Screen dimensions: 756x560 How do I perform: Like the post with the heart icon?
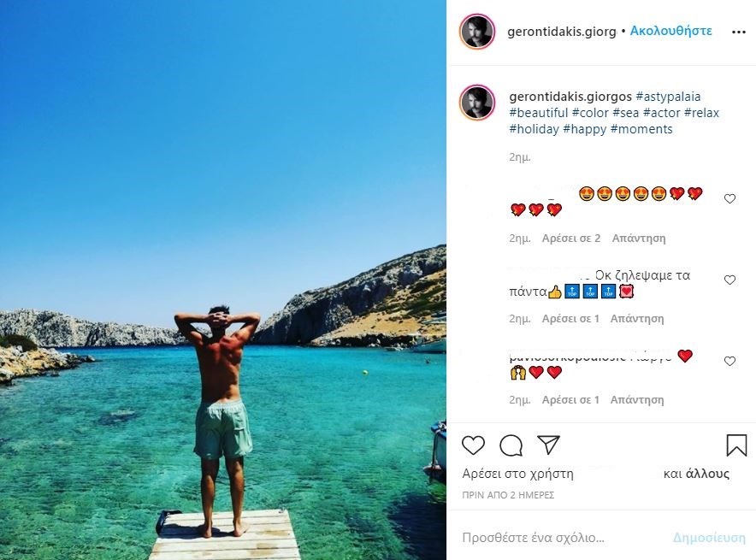point(473,445)
